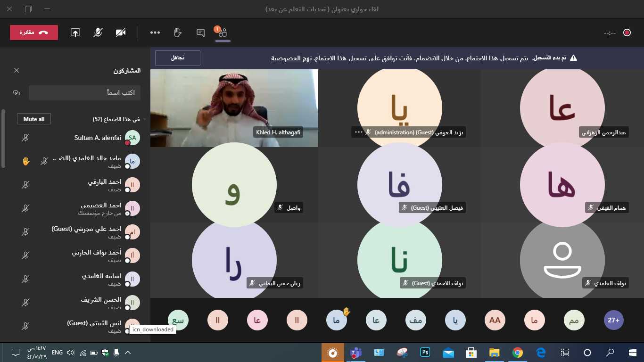This screenshot has width=644, height=362.
Task: Select احمد البارقي in the participants list
Action: tap(94, 185)
